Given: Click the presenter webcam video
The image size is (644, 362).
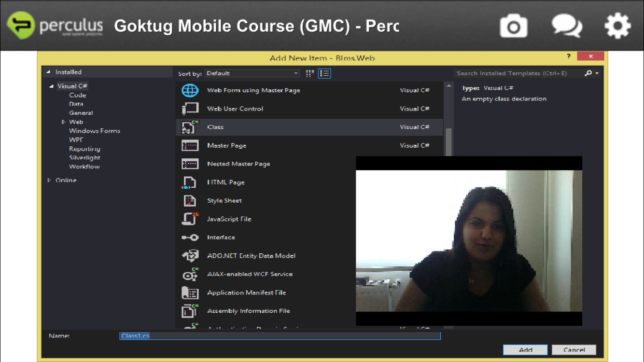Looking at the screenshot, I should (469, 241).
